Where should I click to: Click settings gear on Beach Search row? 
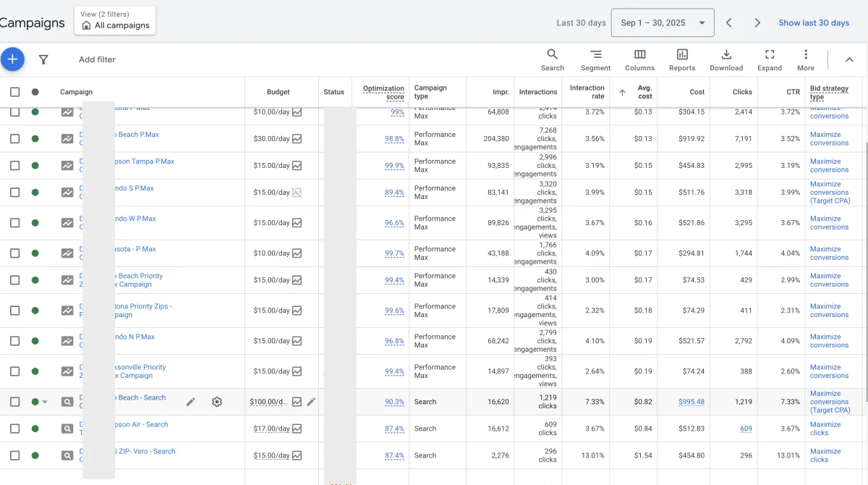coord(216,402)
